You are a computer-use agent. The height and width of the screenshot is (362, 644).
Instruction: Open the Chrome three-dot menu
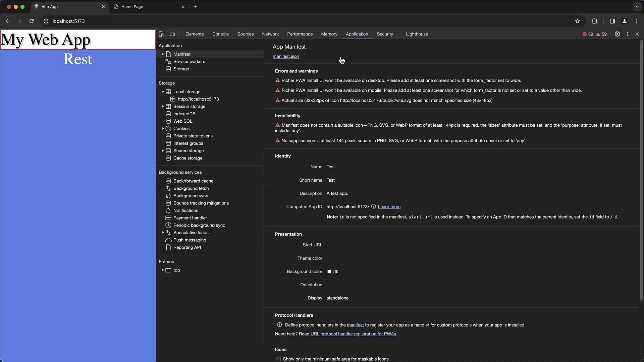point(637,21)
